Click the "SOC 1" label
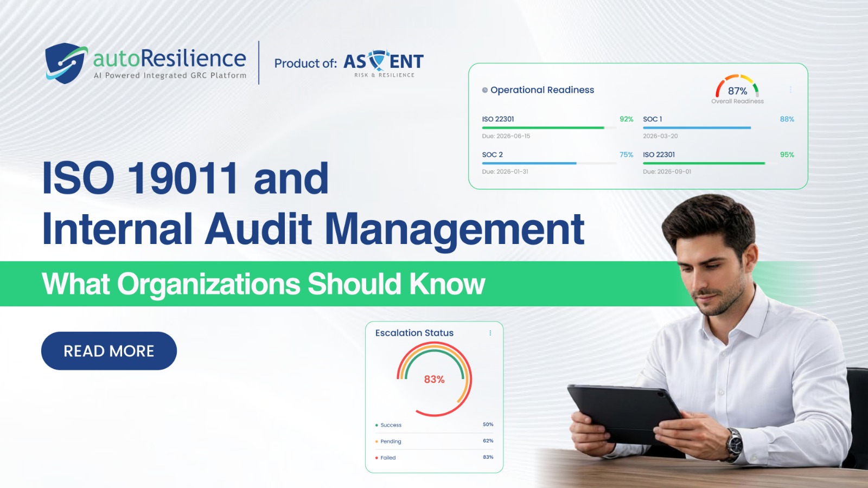868x488 pixels. (653, 119)
